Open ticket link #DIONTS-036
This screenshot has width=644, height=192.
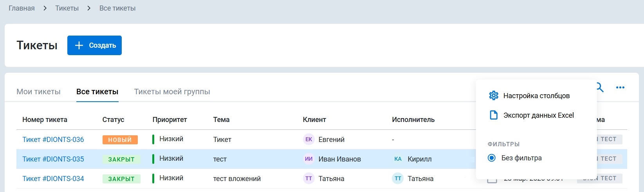click(53, 140)
